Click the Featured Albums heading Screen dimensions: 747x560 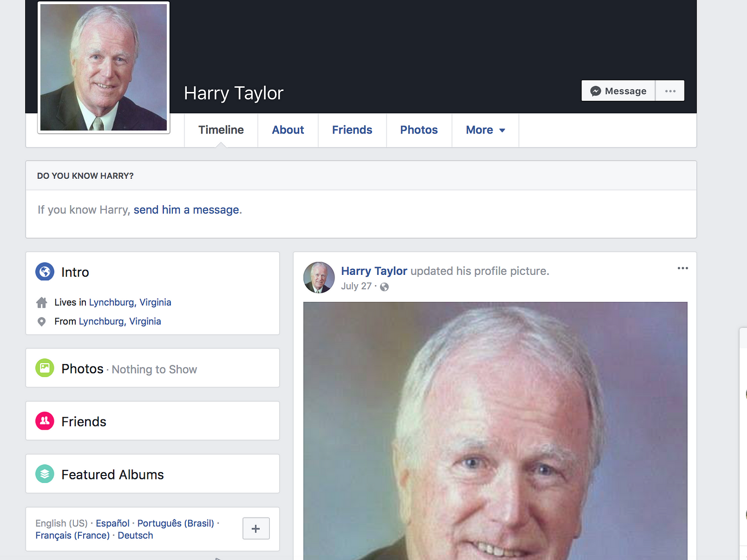point(113,475)
